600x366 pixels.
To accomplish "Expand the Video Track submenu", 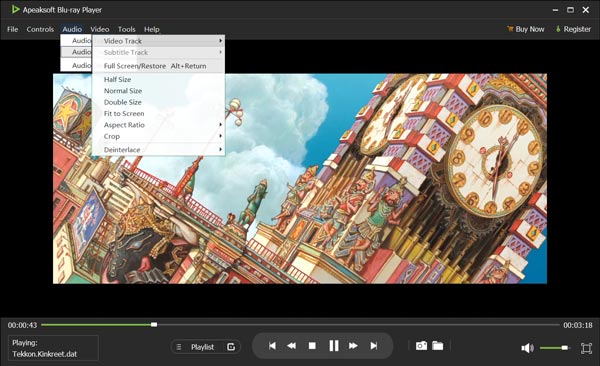I will coord(158,41).
